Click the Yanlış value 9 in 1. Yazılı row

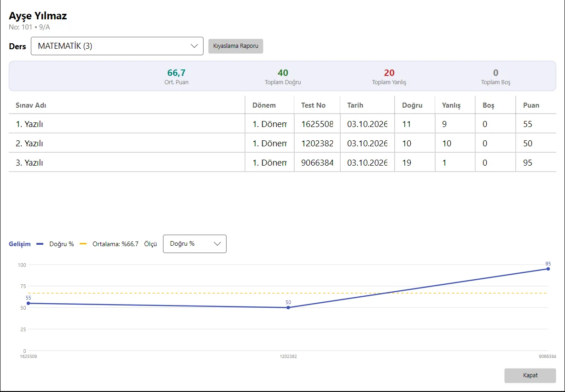tap(444, 124)
